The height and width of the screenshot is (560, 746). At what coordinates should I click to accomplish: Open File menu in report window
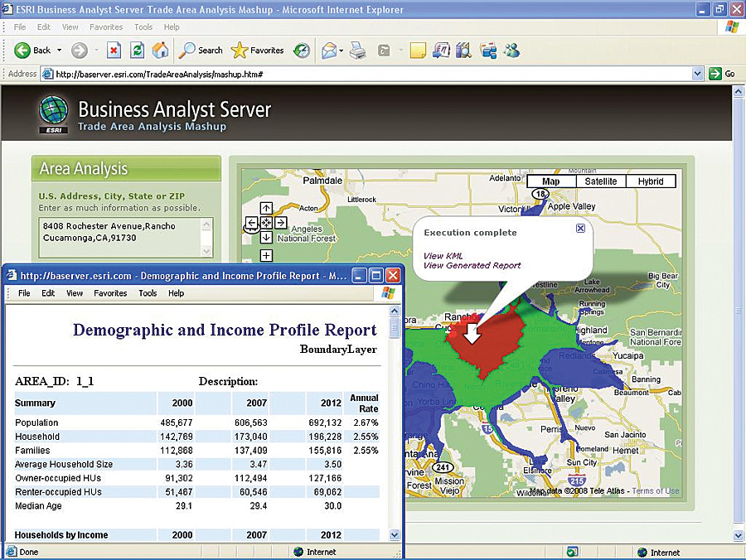(x=24, y=293)
